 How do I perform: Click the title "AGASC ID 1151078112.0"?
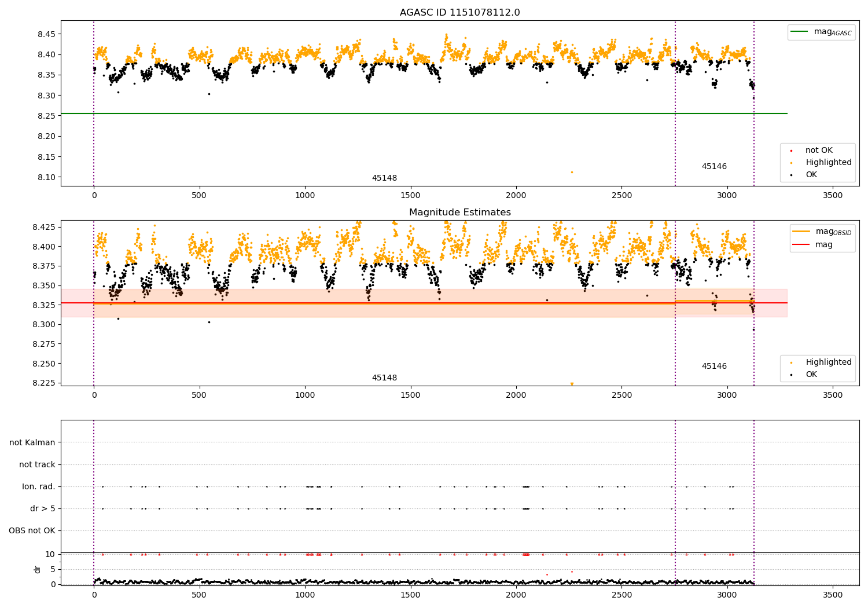[459, 12]
